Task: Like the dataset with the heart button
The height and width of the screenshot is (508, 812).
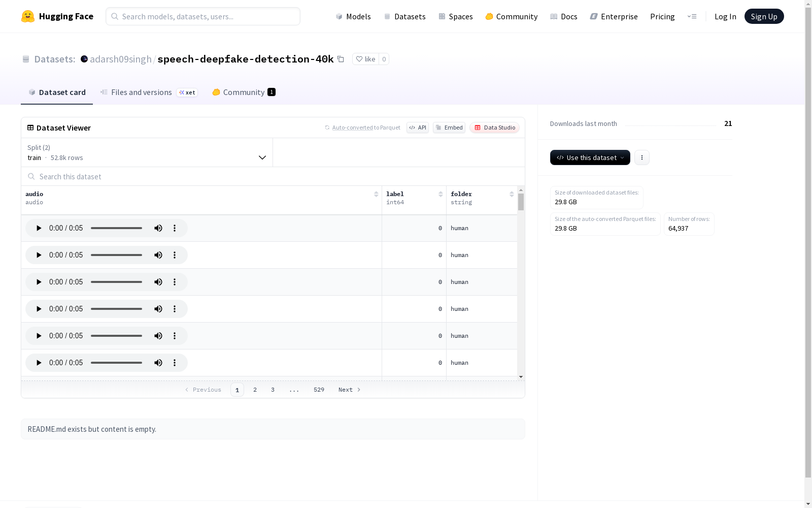Action: [365, 59]
